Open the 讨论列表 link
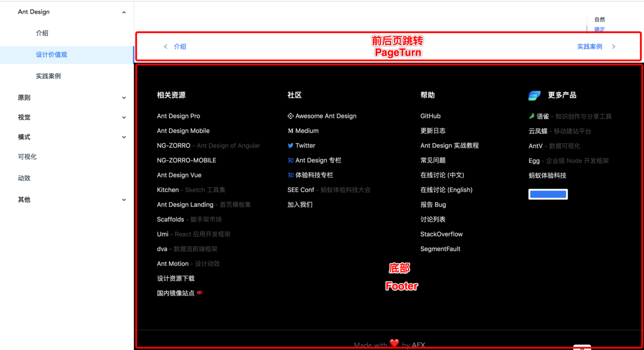The image size is (644, 350). click(x=433, y=219)
